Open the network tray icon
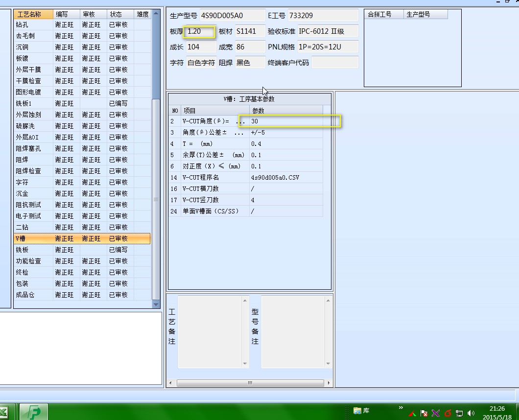 459,413
